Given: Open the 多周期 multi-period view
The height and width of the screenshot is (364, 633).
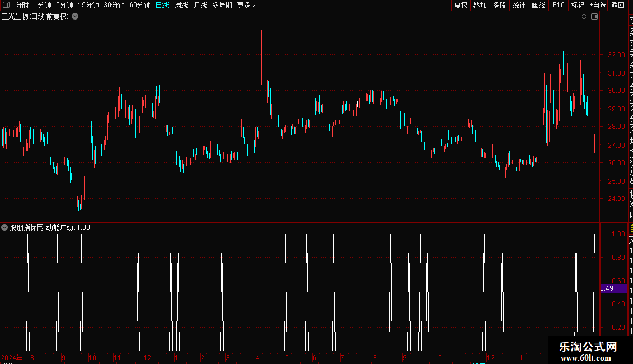Looking at the screenshot, I should pyautogui.click(x=222, y=5).
